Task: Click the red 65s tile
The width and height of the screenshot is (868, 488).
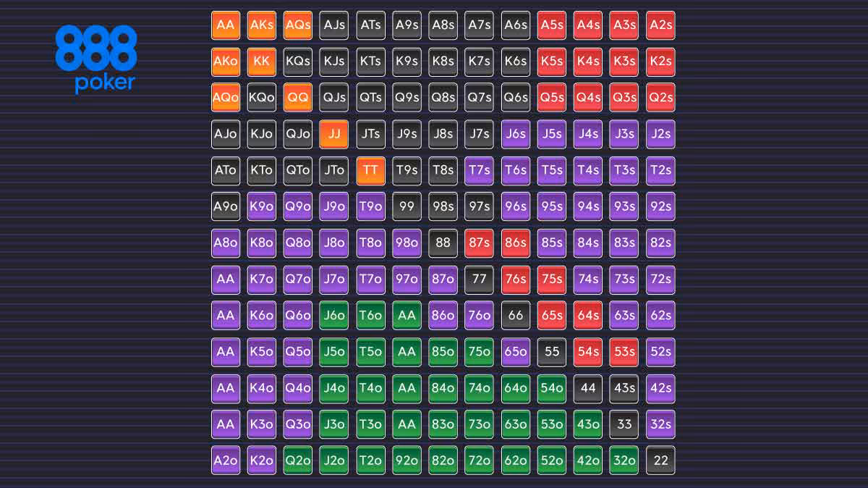Action: [x=552, y=315]
